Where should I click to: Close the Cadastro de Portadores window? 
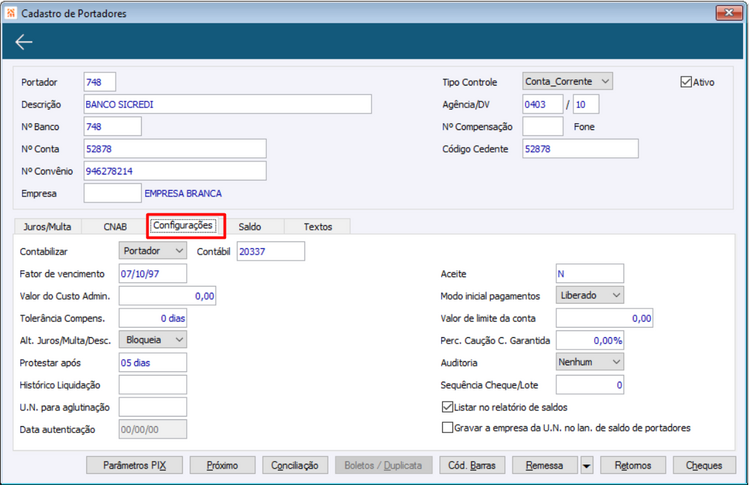click(x=728, y=12)
